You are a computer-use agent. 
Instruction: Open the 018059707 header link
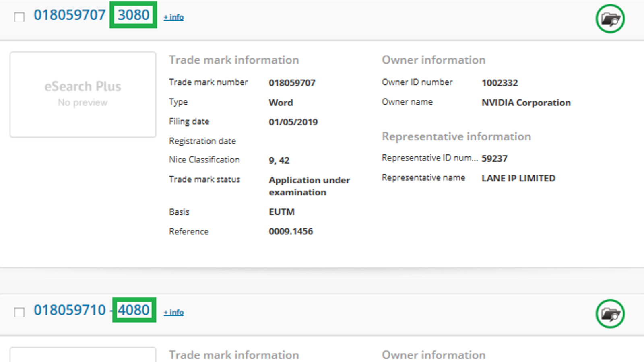[70, 15]
